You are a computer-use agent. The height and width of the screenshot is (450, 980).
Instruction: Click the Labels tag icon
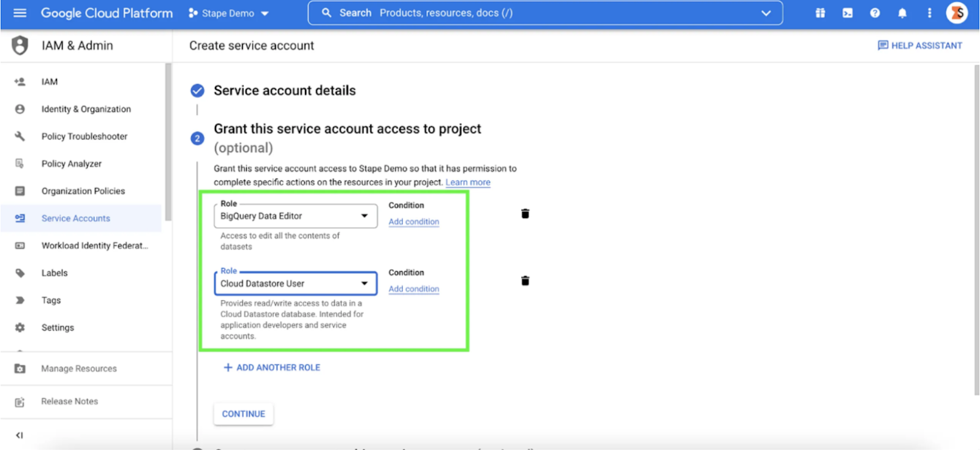click(20, 273)
